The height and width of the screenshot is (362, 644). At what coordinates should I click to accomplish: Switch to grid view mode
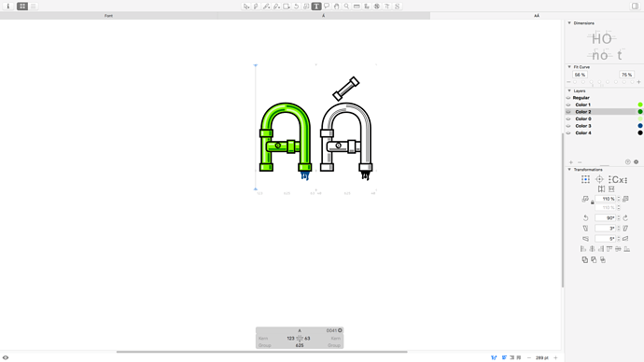coord(22,7)
